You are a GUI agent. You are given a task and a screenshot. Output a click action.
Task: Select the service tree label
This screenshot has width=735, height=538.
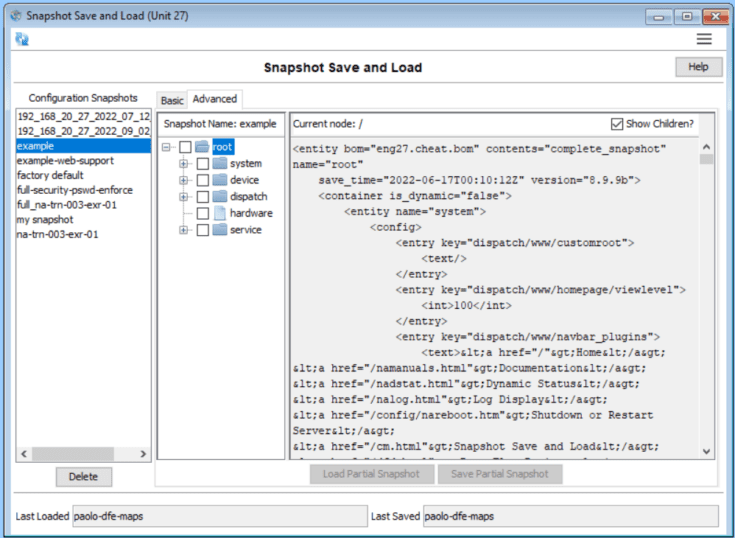(x=246, y=230)
